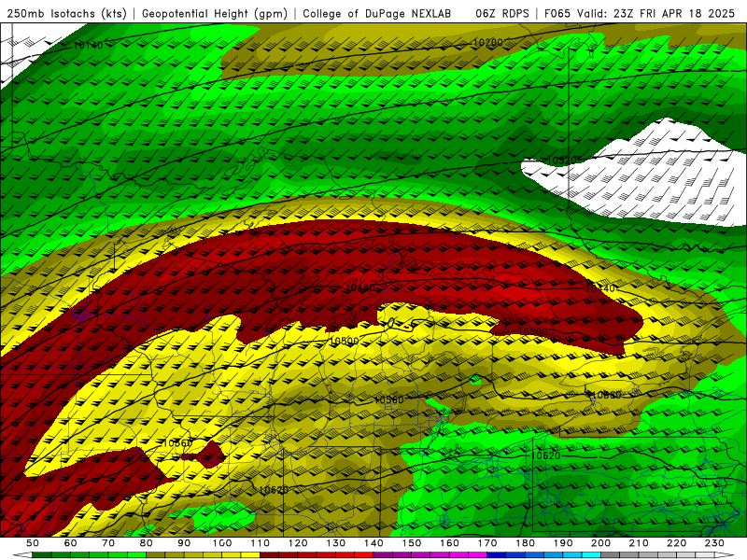The image size is (747, 560).
Task: Click the 100 value on the color scale
Action: coord(222,543)
